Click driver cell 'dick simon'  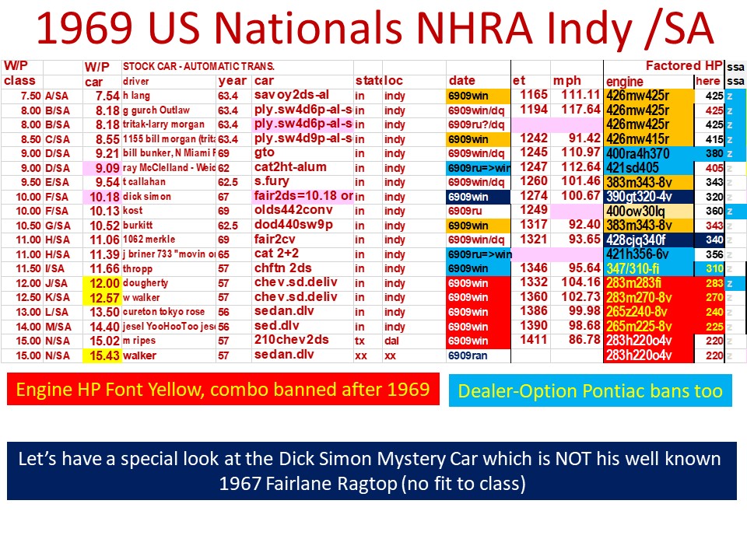[x=147, y=197]
